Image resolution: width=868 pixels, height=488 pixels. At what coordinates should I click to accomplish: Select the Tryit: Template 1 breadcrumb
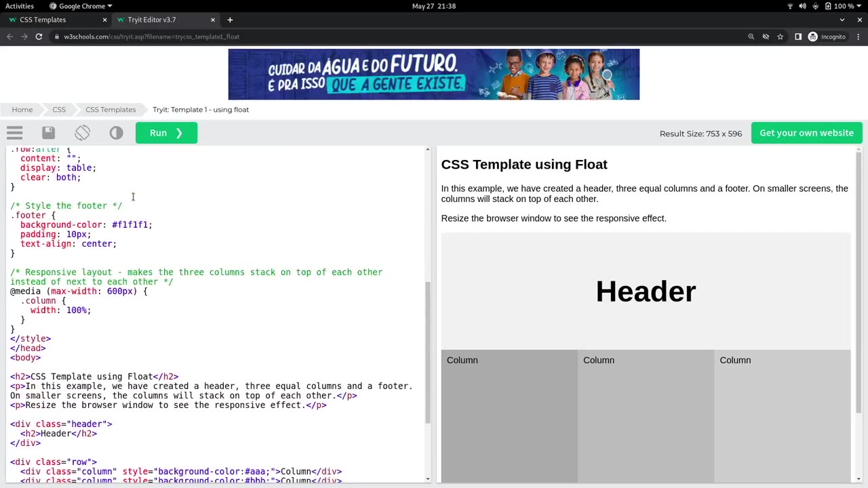(201, 109)
